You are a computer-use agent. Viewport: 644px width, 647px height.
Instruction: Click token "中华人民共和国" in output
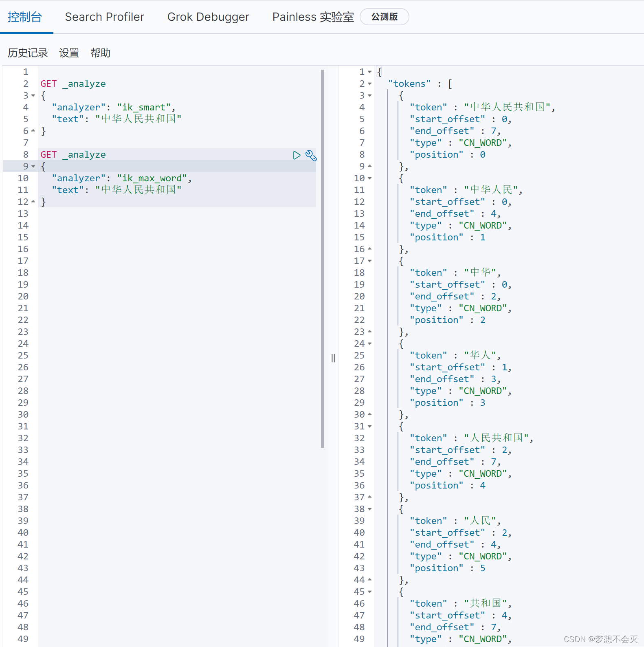(508, 108)
